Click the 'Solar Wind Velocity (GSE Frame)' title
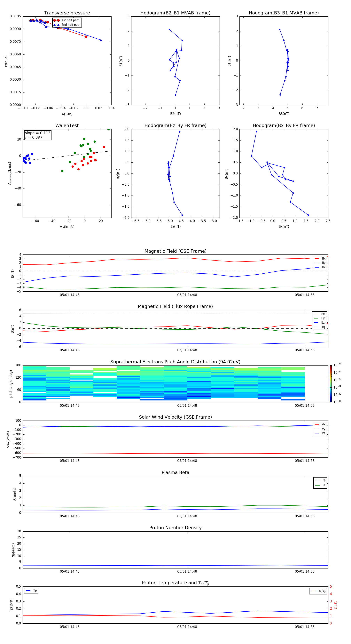351x644 pixels. (x=175, y=417)
